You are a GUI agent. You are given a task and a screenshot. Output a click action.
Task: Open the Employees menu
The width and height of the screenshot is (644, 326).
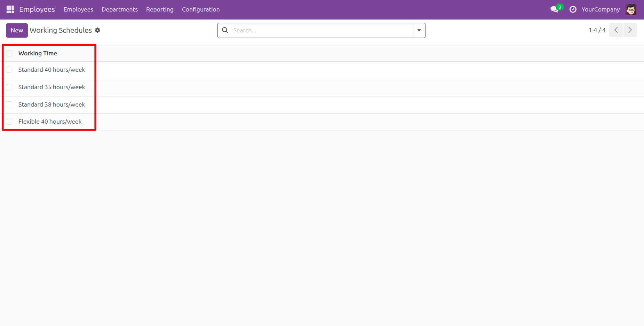point(78,9)
